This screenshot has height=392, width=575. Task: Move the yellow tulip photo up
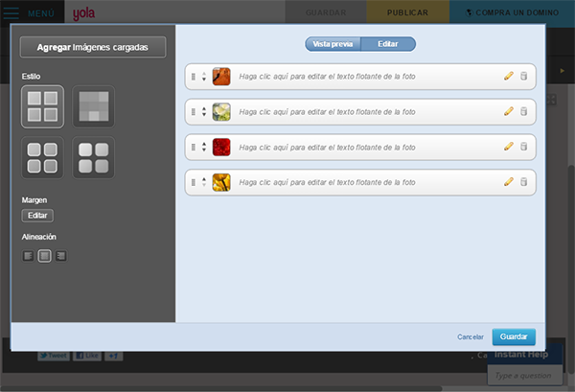click(204, 179)
